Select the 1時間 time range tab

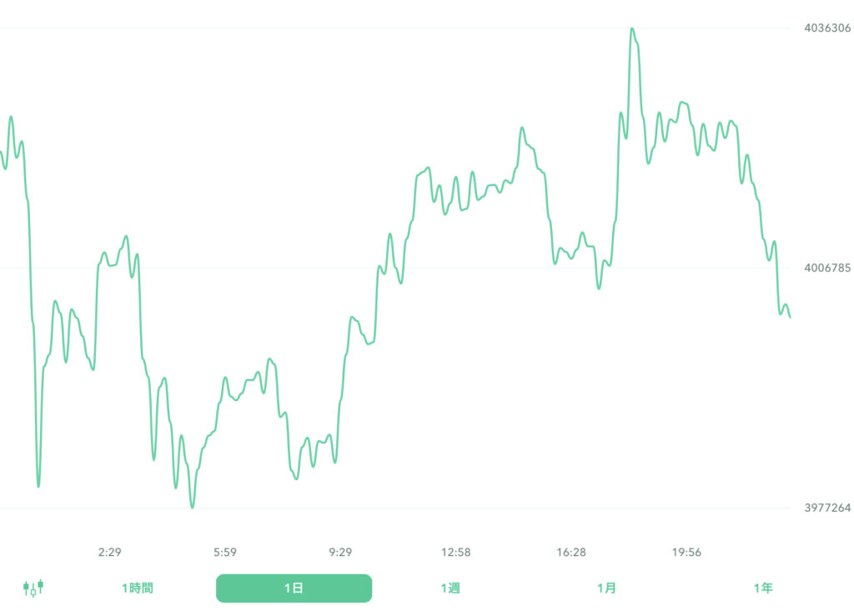pos(137,588)
